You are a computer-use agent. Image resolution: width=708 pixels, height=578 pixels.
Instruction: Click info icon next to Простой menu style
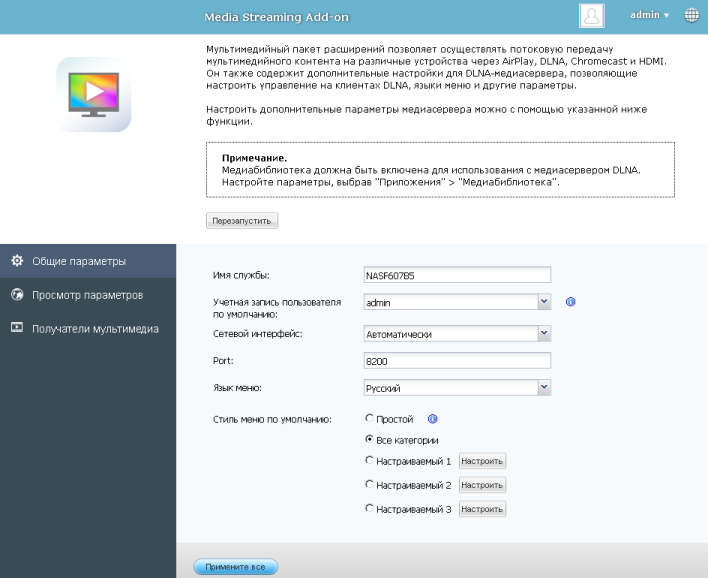coord(432,419)
